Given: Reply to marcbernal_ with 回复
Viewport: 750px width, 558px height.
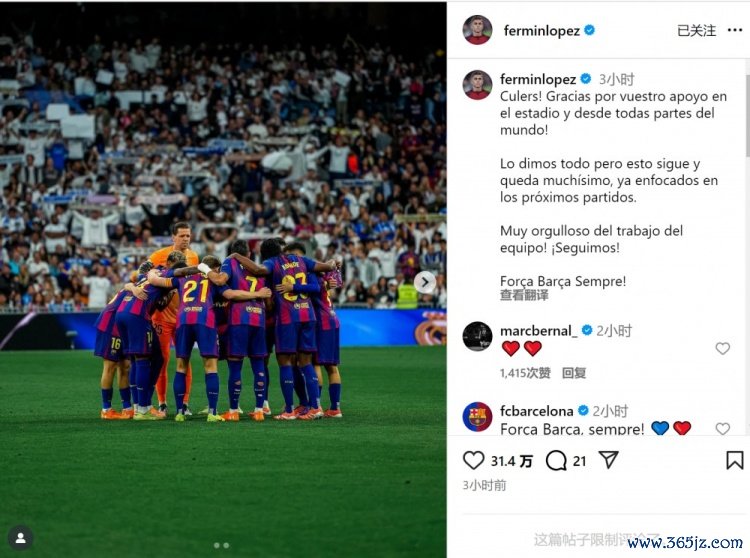Looking at the screenshot, I should click(x=574, y=373).
